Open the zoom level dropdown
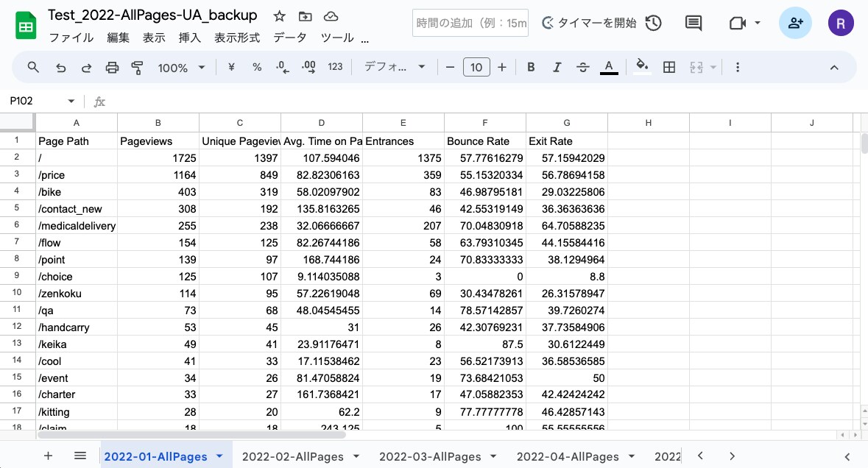Image resolution: width=868 pixels, height=468 pixels. coord(181,68)
